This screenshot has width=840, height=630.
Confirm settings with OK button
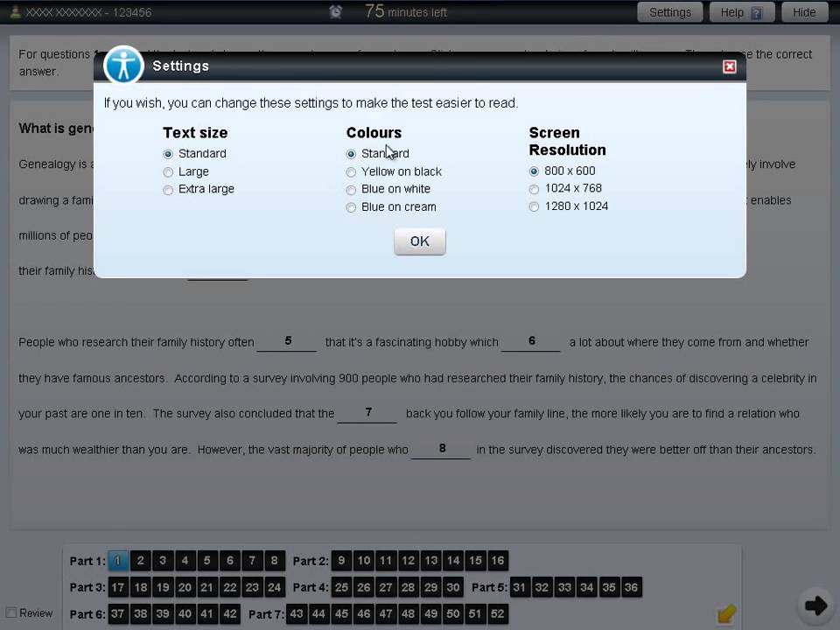[419, 241]
